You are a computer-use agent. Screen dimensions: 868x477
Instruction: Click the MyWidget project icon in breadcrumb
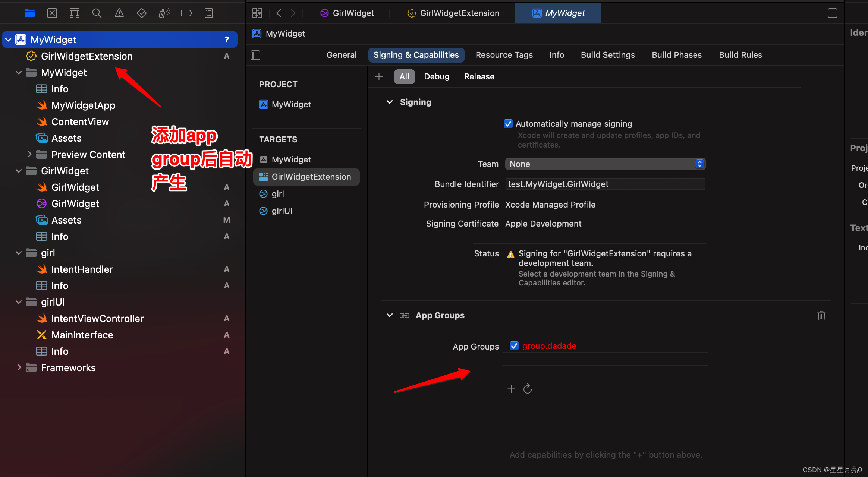point(257,34)
